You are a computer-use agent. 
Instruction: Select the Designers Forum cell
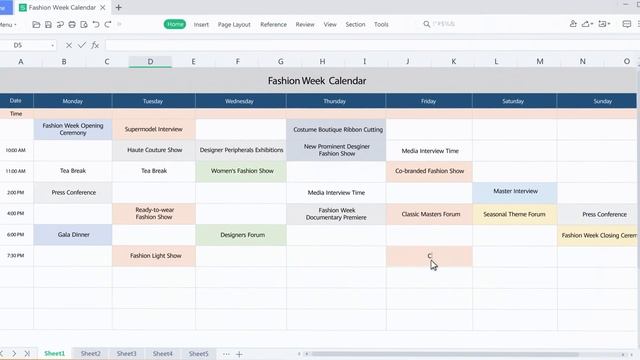pyautogui.click(x=241, y=235)
